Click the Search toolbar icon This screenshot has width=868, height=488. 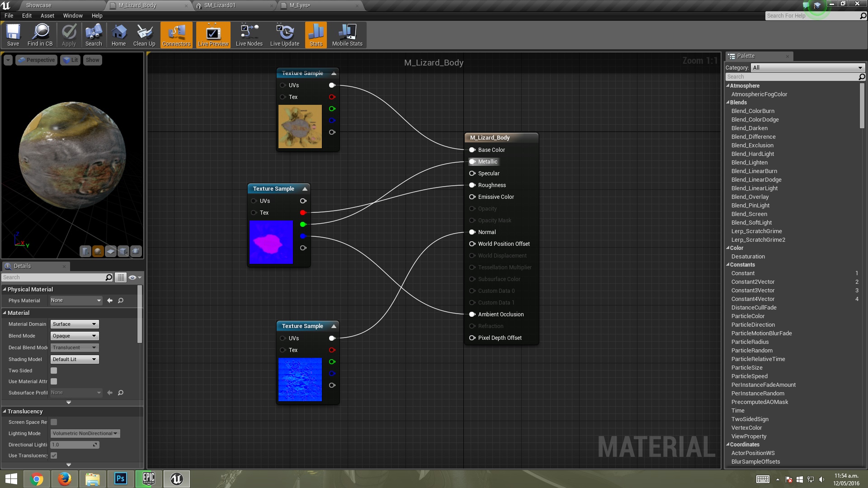click(94, 35)
